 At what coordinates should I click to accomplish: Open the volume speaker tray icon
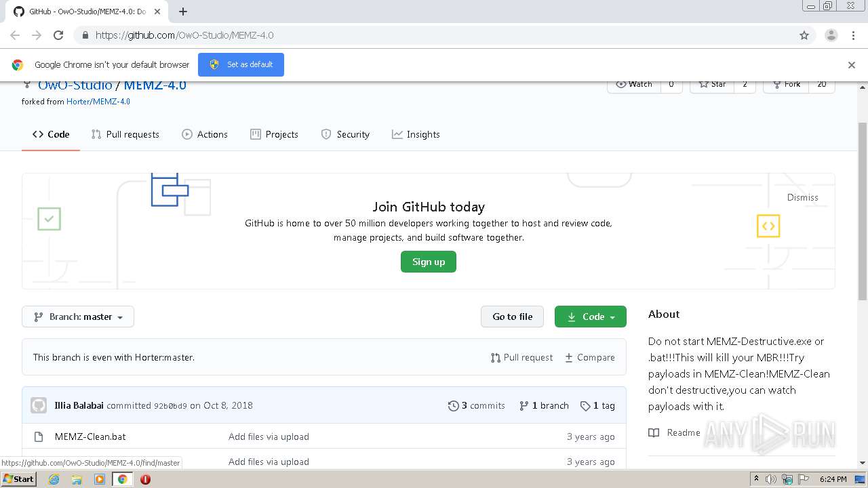(x=771, y=479)
